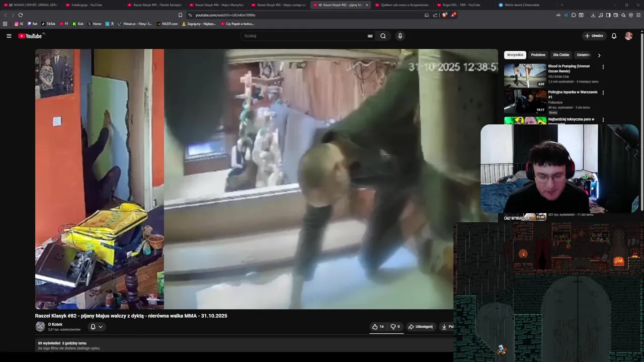This screenshot has height=362, width=644.
Task: Open VDJ Smile Club channel name
Action: point(558,76)
